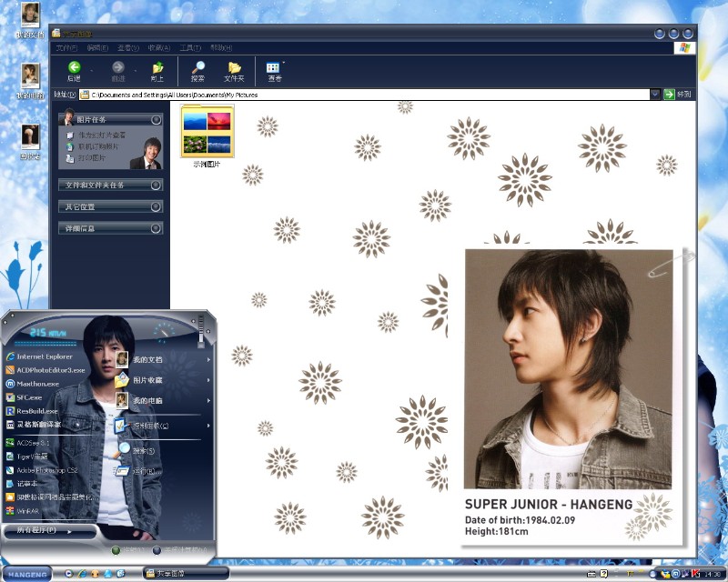
Task: Click the green 转到 Go arrow
Action: coord(669,95)
